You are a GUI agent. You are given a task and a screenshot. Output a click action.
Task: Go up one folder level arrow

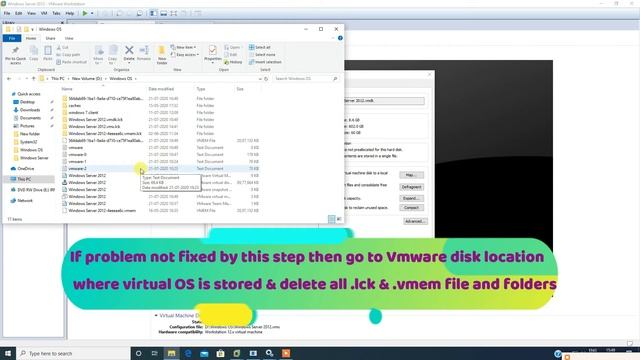34,78
